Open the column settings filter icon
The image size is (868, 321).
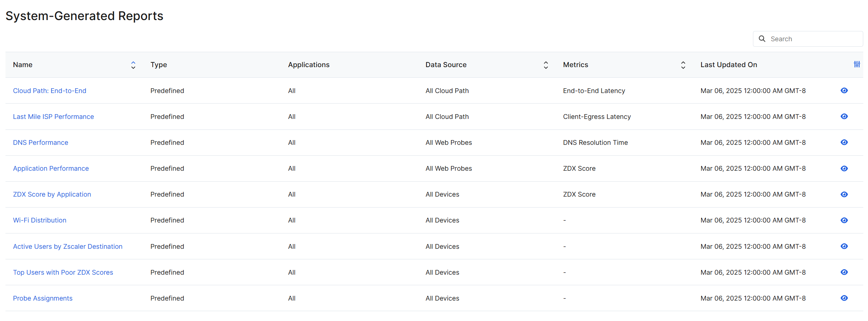click(x=857, y=65)
